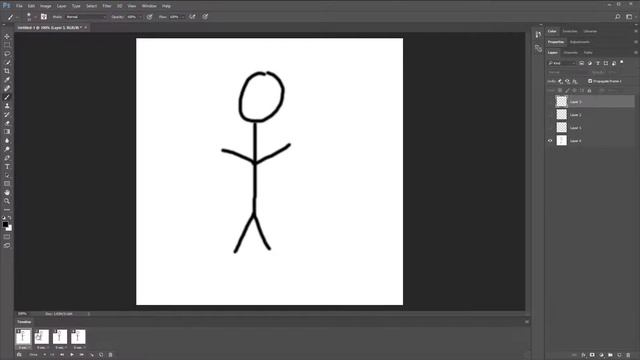Play the frame animation
The image size is (640, 360).
(x=72, y=355)
